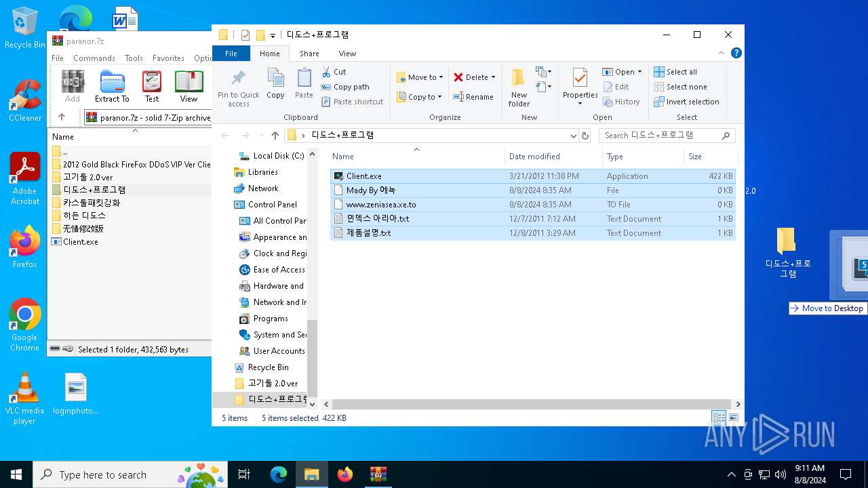Switch to the Home ribbon tab

coord(269,54)
